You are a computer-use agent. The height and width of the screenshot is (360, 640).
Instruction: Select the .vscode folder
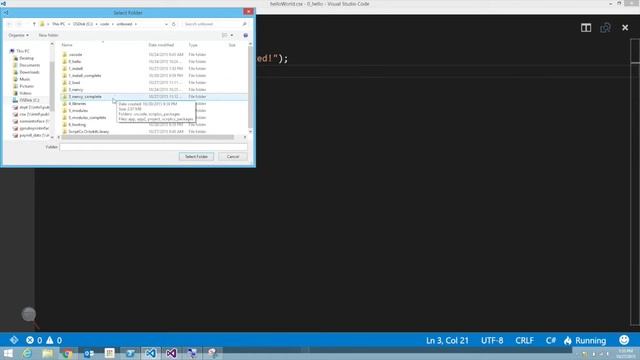pos(76,54)
